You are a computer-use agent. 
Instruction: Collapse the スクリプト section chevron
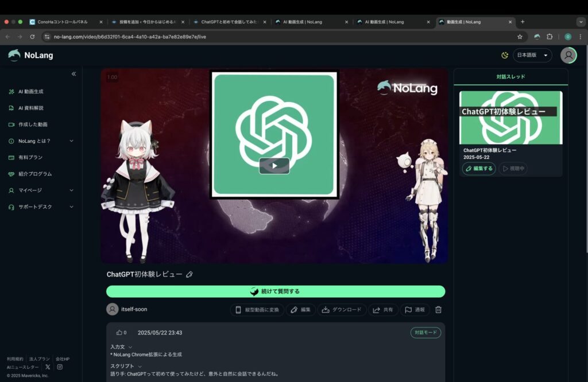(x=140, y=367)
